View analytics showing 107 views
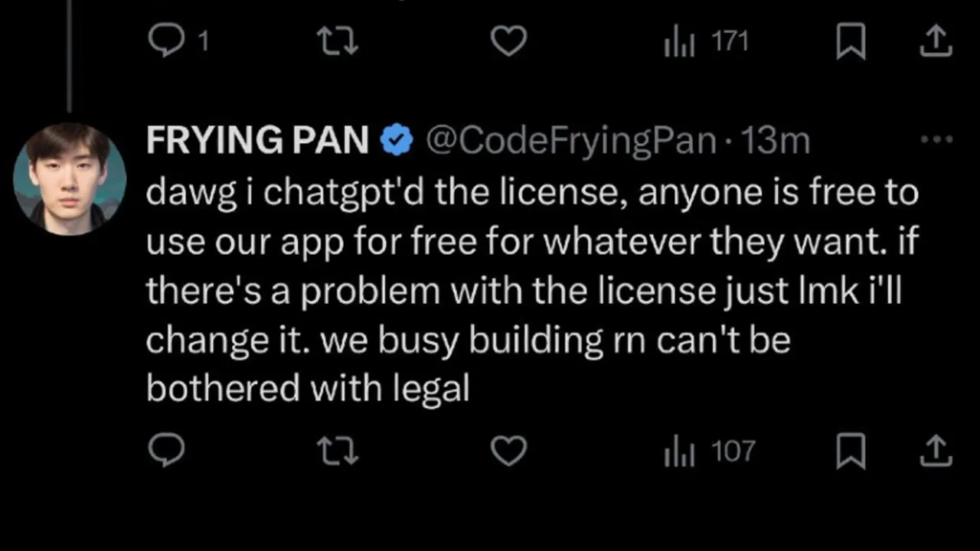 [709, 451]
